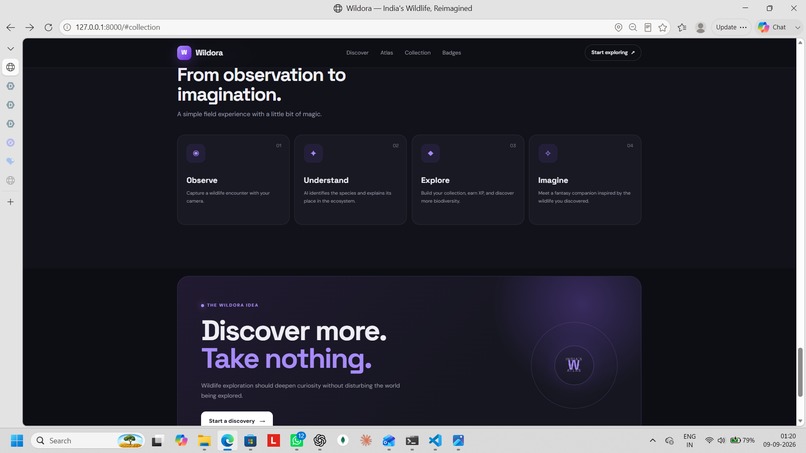Viewport: 806px width, 453px height.
Task: Open the zoom control in address bar
Action: point(633,27)
